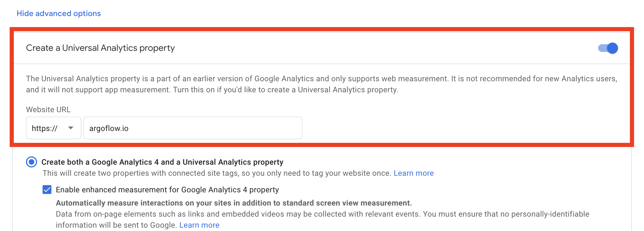Screen dimensions: 644x231
Task: Click the arrow icon beside https://
Action: click(x=71, y=128)
